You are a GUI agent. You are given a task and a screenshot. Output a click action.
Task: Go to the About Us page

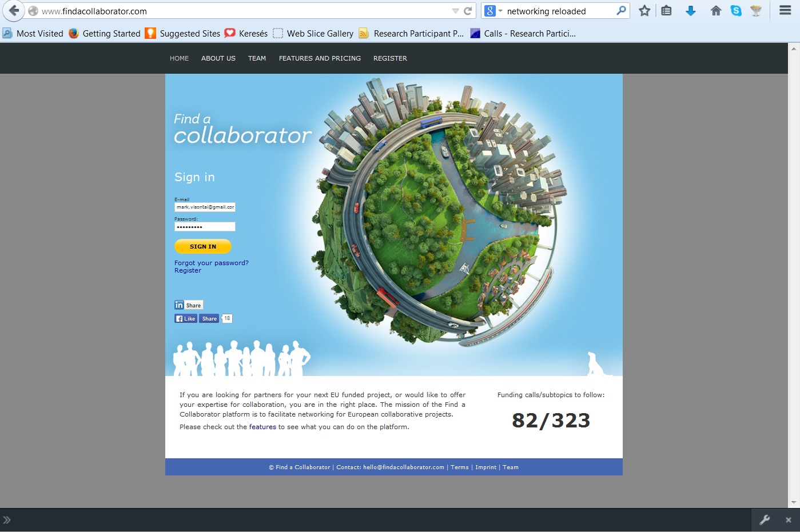click(x=218, y=58)
